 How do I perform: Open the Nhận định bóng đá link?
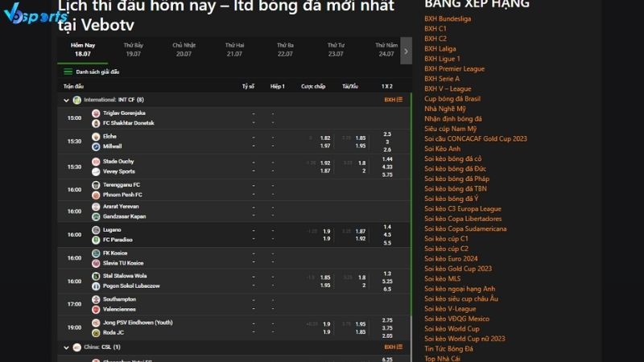[x=453, y=119]
